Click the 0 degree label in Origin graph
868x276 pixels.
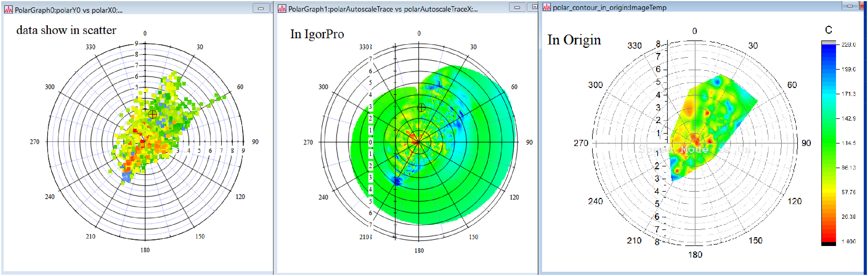pyautogui.click(x=695, y=31)
